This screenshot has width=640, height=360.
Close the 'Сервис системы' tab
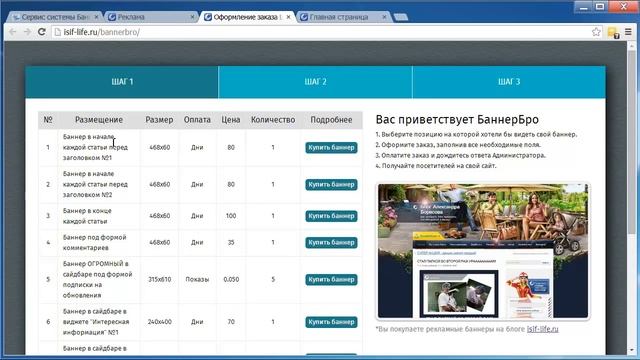(96, 17)
